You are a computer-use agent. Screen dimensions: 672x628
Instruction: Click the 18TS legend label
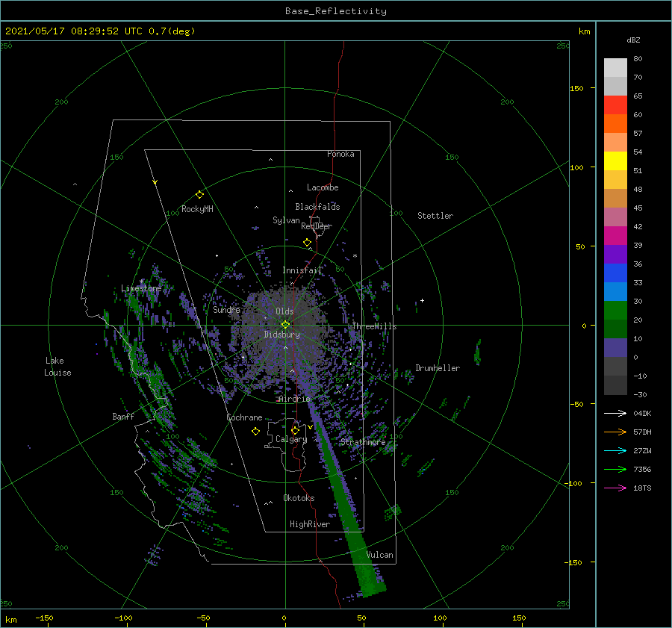pos(642,488)
